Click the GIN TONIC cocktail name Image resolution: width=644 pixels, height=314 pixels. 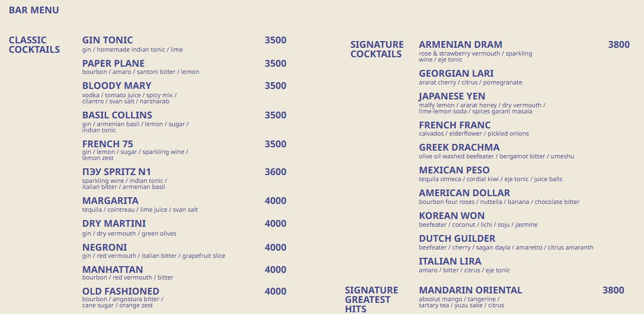107,40
